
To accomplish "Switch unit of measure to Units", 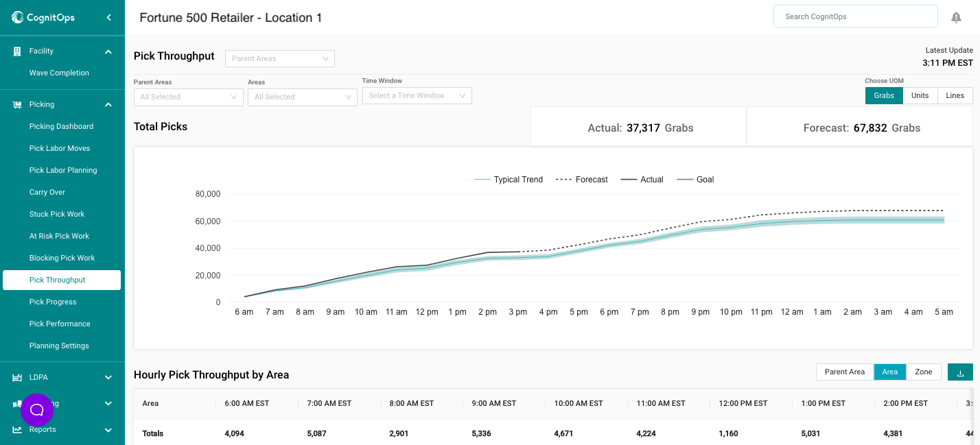I will (x=920, y=95).
